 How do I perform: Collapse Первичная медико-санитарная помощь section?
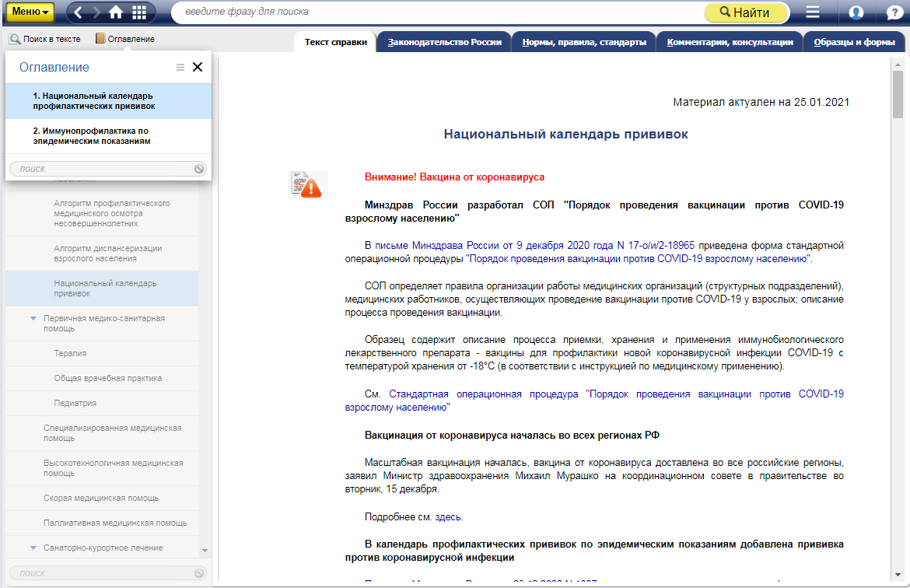(33, 319)
